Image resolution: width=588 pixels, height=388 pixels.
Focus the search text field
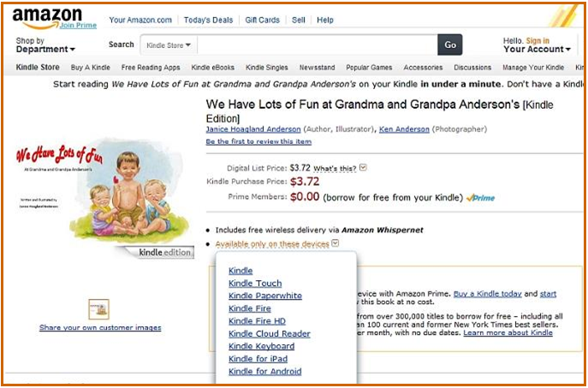(x=318, y=45)
